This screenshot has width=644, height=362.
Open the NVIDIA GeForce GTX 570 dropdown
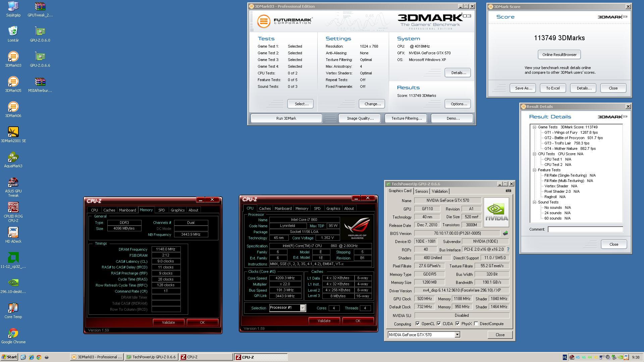coord(457,335)
